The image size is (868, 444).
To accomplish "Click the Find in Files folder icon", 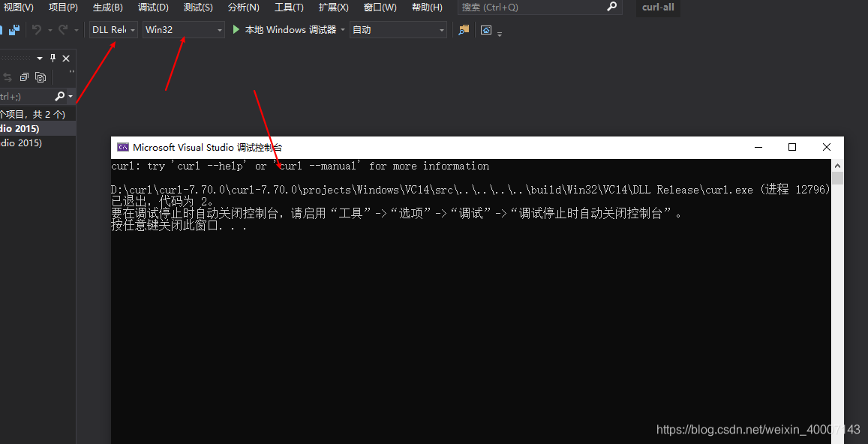I will tap(464, 30).
